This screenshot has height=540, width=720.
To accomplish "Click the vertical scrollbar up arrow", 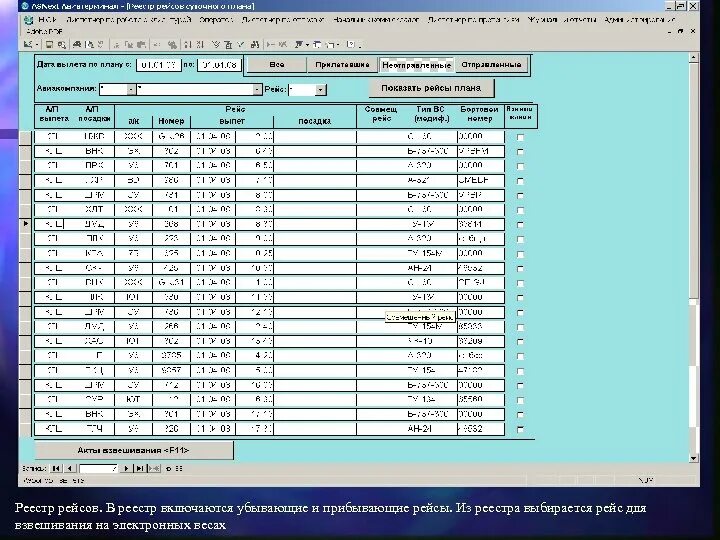I will (x=693, y=58).
